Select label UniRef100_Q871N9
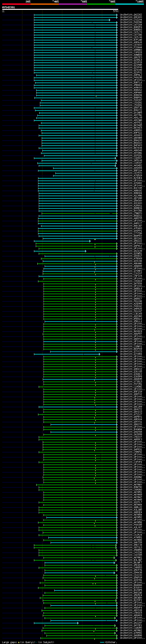This screenshot has height=644, width=146. click(x=131, y=198)
